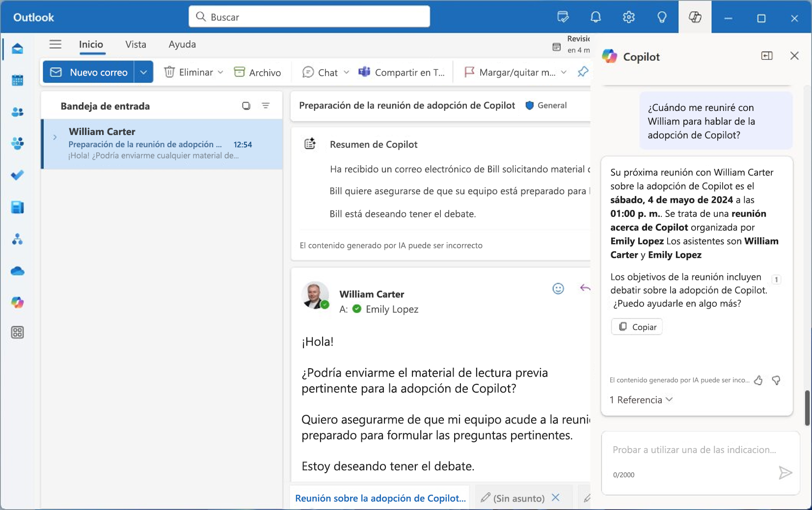Select the William Carter email in inbox
Screen dimensions: 812x510
click(x=162, y=144)
